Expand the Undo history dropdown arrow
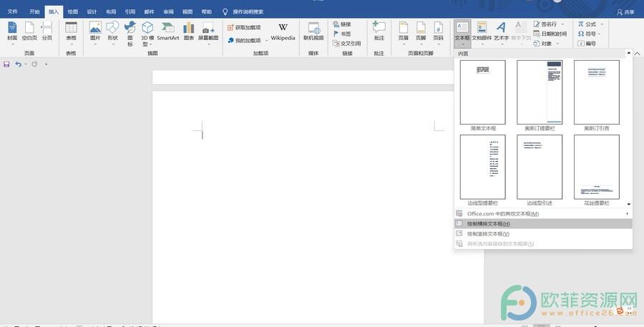 click(x=26, y=64)
